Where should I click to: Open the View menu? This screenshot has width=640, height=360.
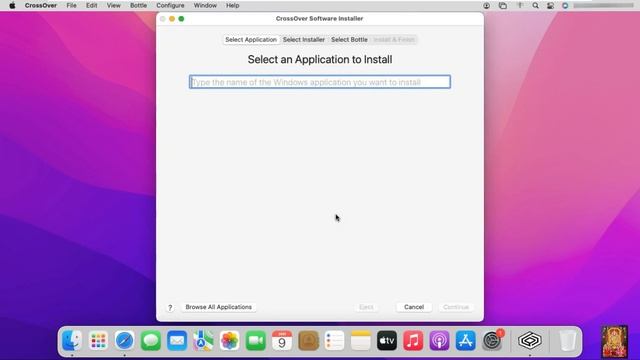(113, 6)
